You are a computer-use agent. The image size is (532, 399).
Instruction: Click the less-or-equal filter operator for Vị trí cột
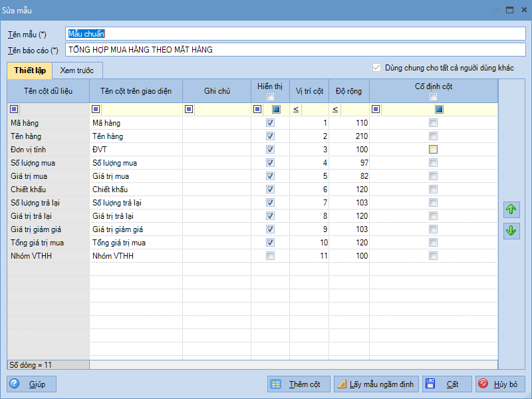point(296,109)
